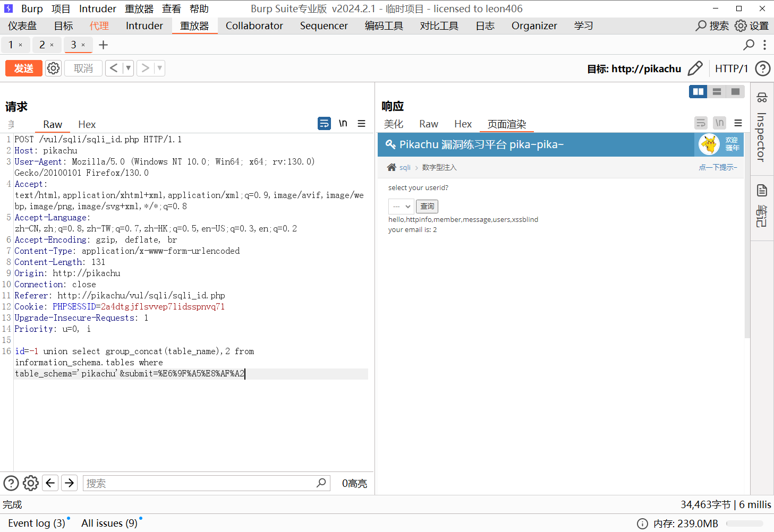The image size is (774, 532).
Task: Click the 内存 memory usage bar
Action: (x=745, y=524)
